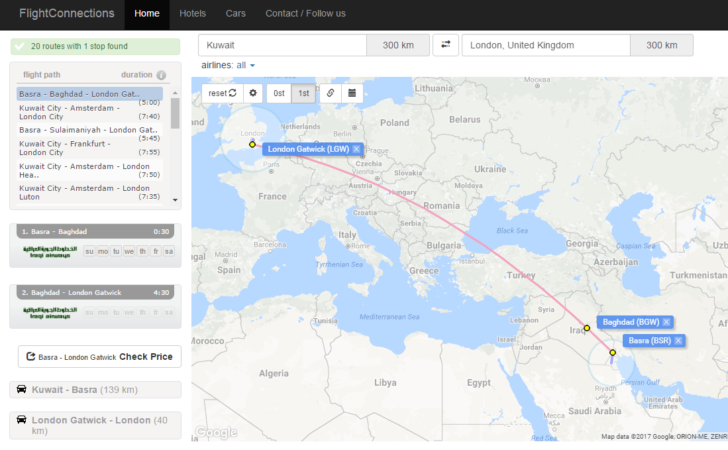The height and width of the screenshot is (450, 728).
Task: Click the reset map button
Action: [222, 93]
